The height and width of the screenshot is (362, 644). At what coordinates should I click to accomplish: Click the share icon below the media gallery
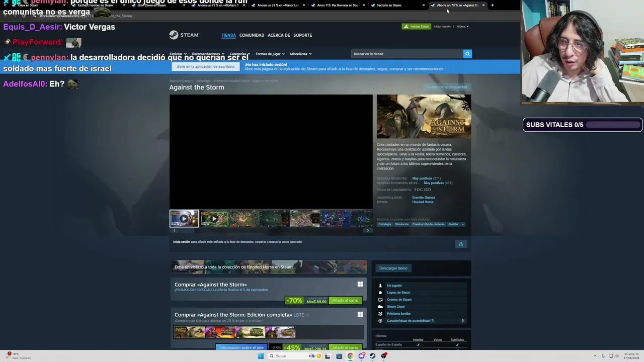point(461,244)
